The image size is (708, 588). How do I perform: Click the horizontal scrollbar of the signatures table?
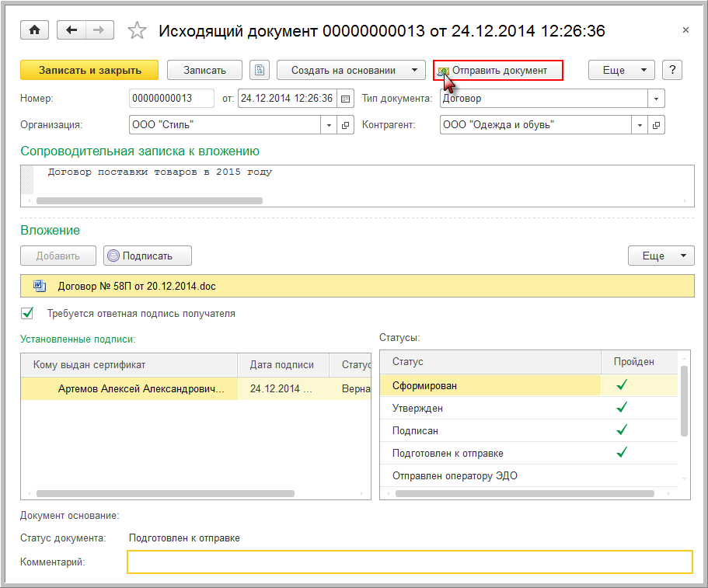166,494
